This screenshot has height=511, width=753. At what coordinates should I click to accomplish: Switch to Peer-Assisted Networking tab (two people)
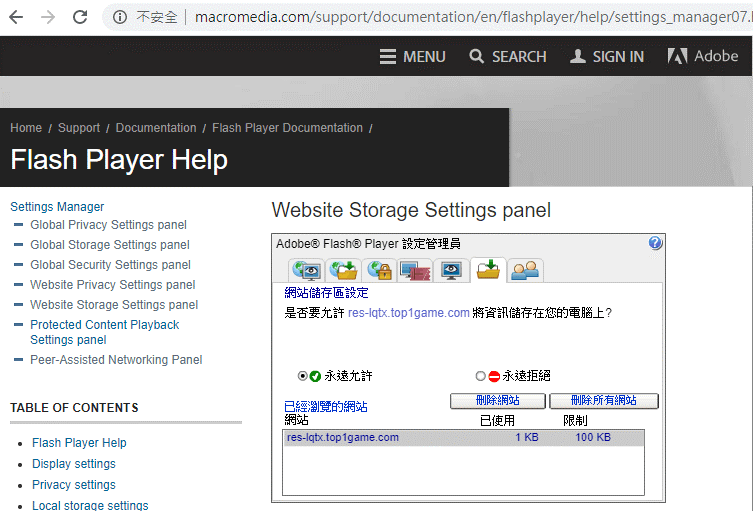click(x=525, y=270)
